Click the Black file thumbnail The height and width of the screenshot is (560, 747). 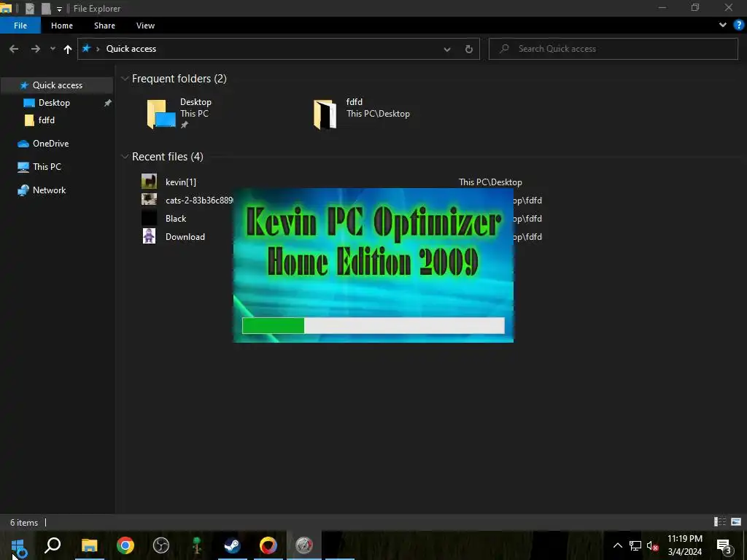149,218
